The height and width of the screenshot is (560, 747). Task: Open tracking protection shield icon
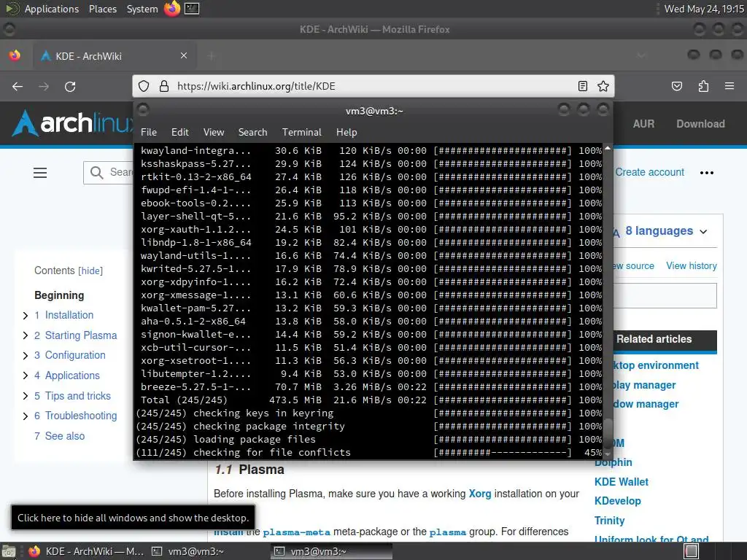[x=144, y=86]
